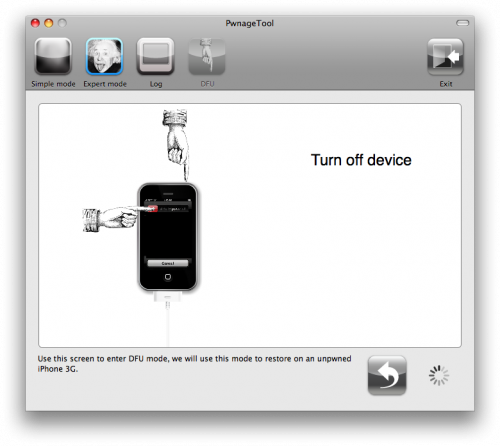Click the iPhone home button
This screenshot has height=446, width=500.
[x=168, y=277]
